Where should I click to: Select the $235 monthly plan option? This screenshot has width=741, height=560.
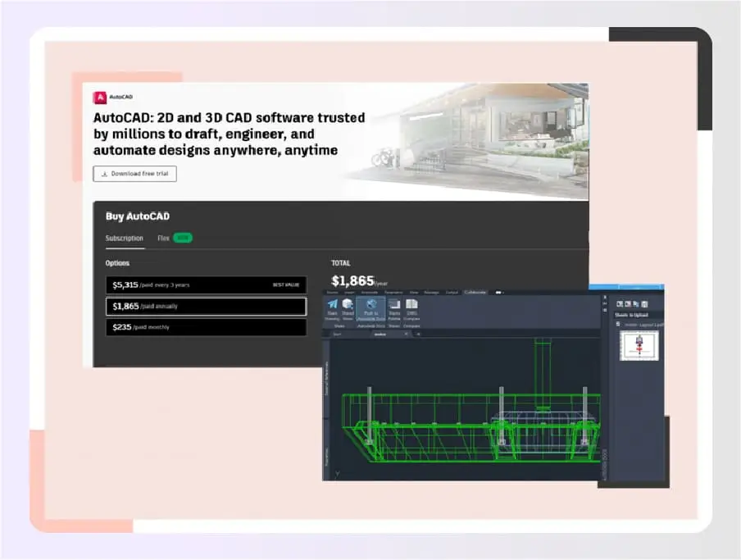(x=206, y=327)
